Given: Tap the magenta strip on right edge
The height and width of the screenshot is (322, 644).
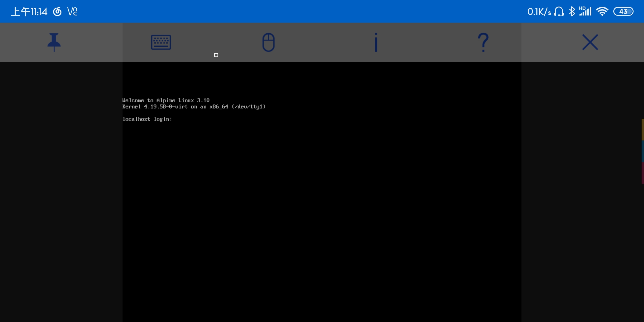Looking at the screenshot, I should tap(643, 173).
